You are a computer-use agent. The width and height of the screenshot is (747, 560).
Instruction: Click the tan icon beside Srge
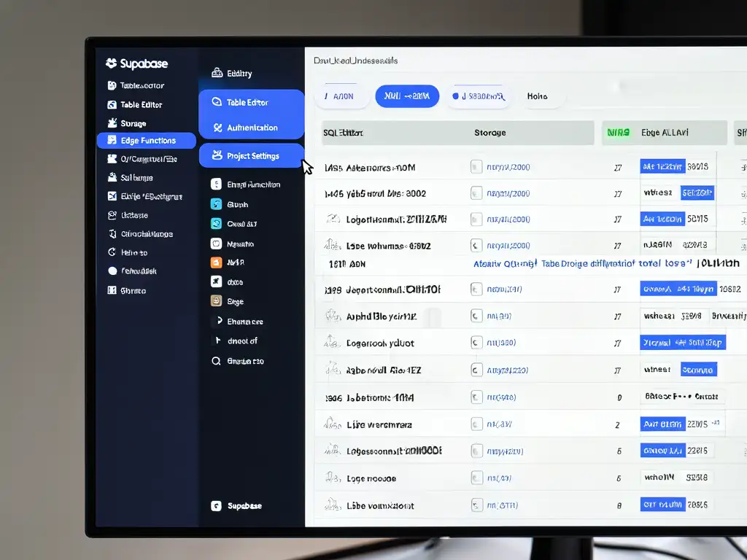coord(216,301)
